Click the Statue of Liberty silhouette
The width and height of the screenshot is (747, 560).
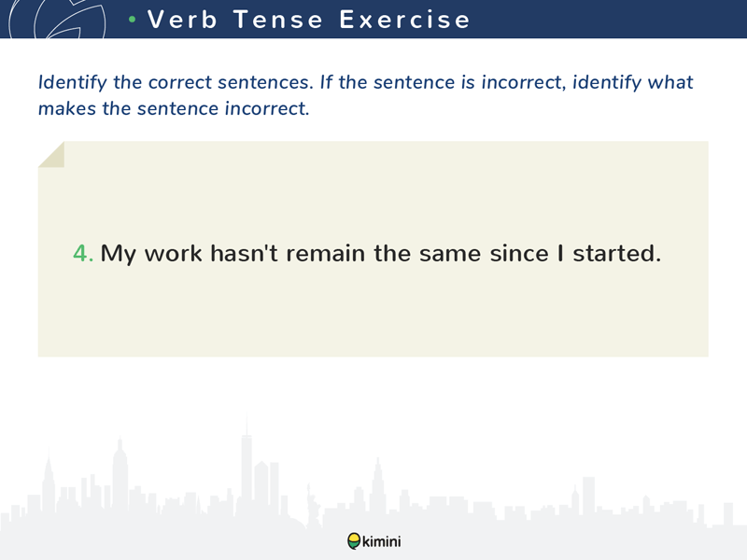(x=313, y=506)
